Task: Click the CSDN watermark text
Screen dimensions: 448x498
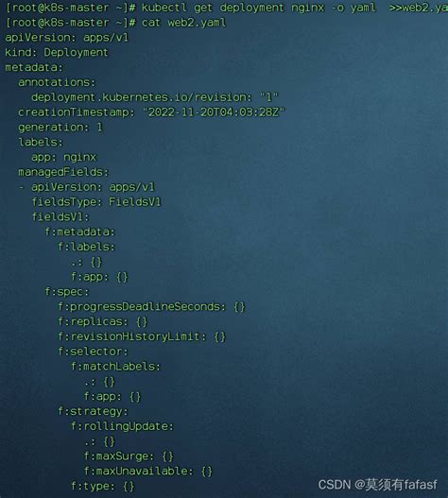Action: [x=377, y=485]
